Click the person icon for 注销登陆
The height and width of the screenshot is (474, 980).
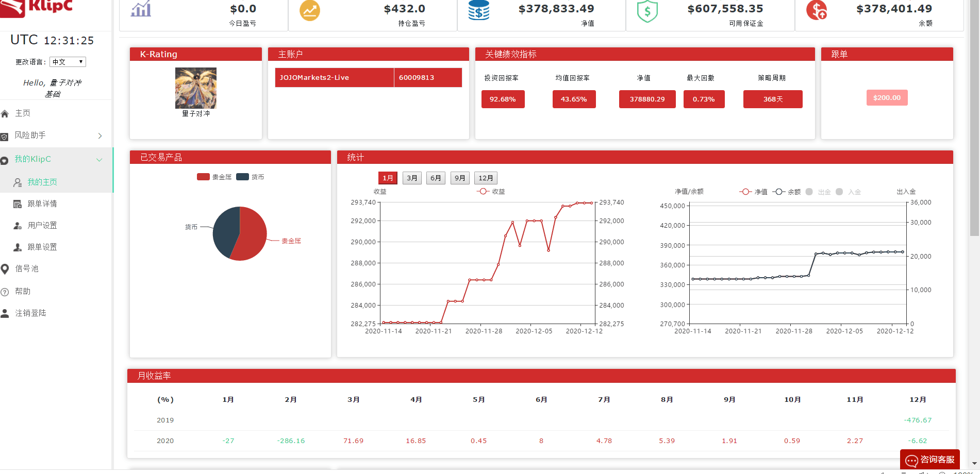coord(5,313)
